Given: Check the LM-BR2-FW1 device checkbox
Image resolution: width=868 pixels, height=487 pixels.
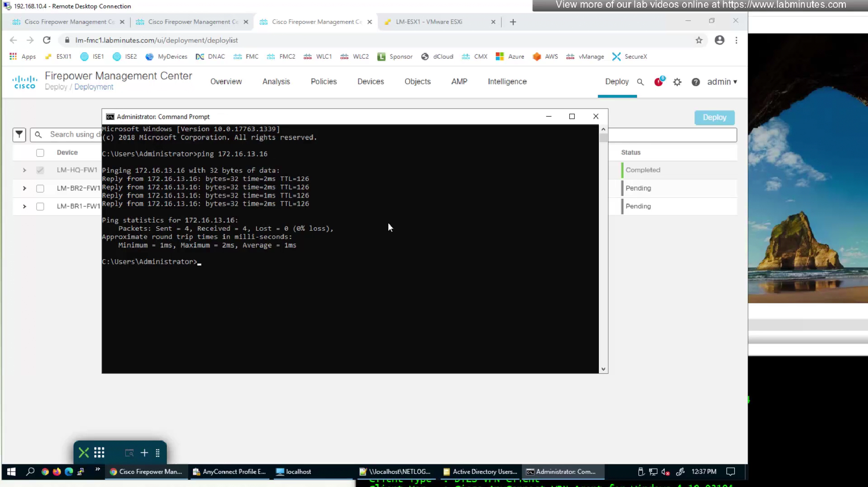Looking at the screenshot, I should (x=40, y=188).
